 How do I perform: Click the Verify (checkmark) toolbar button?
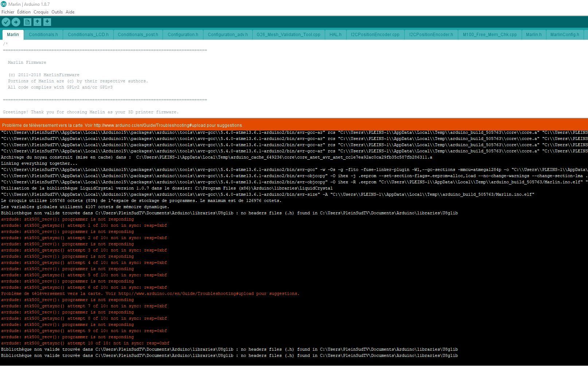coord(6,22)
